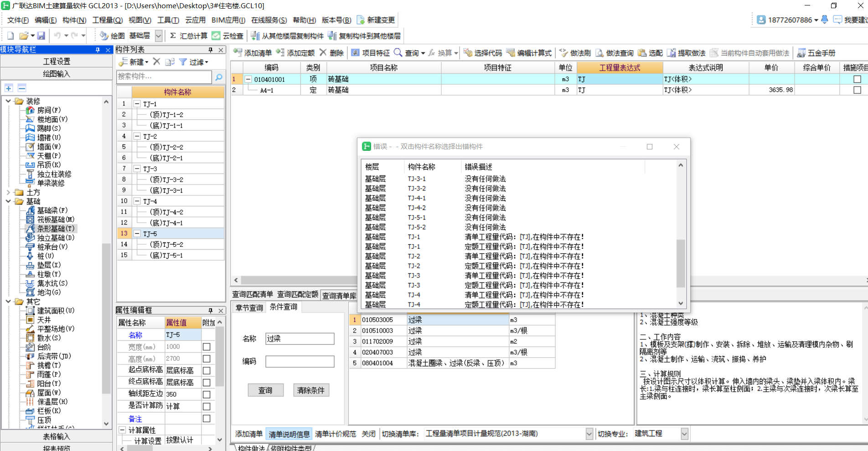
Task: Open 编辑计算式 tool
Action: pos(529,53)
